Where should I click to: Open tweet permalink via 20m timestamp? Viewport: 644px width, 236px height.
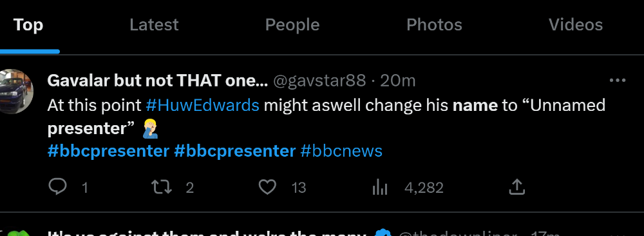click(397, 81)
